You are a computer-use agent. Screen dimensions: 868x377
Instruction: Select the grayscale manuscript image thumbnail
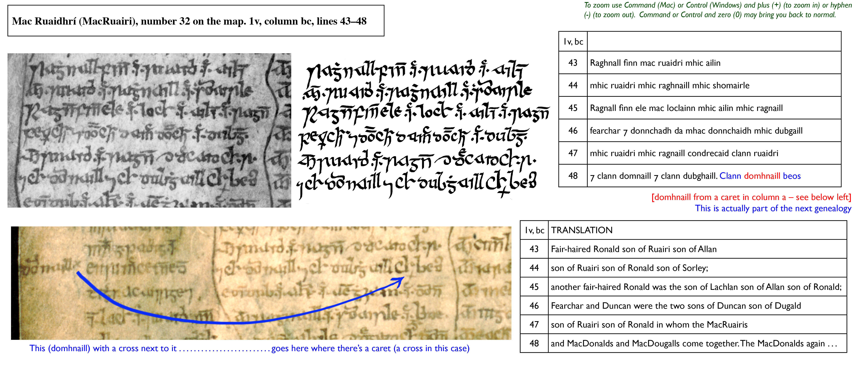[149, 130]
